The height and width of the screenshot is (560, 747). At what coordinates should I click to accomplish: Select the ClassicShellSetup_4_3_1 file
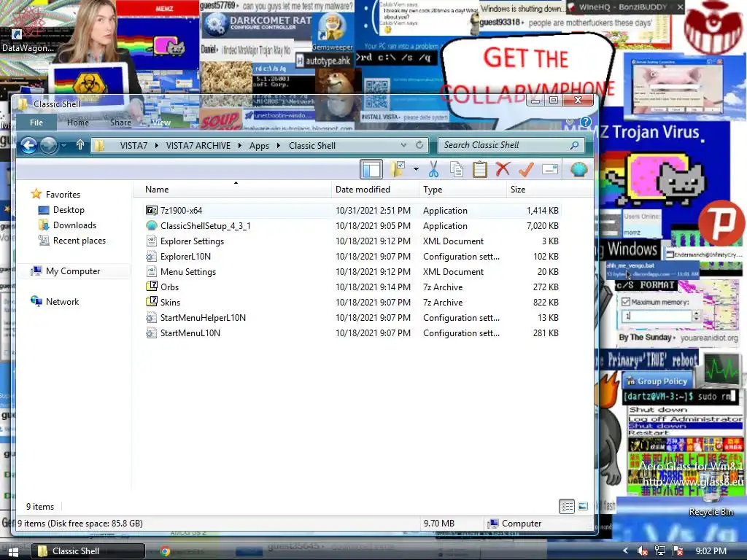tap(352, 226)
